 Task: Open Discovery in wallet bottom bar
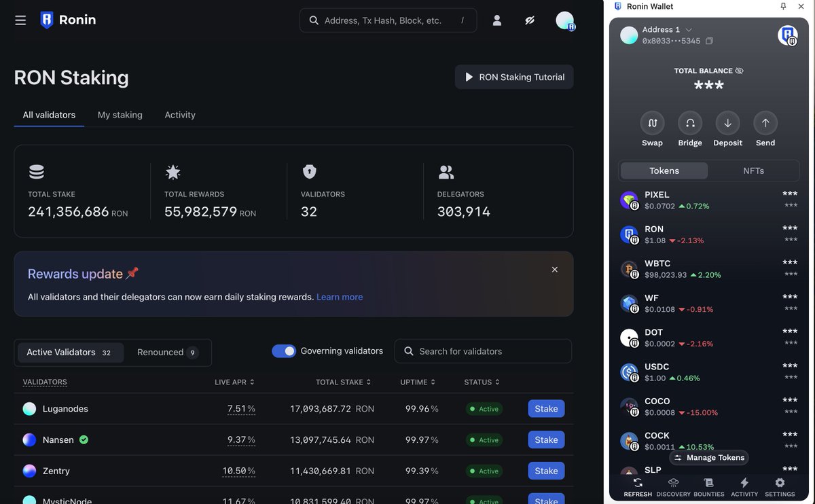[x=674, y=487]
